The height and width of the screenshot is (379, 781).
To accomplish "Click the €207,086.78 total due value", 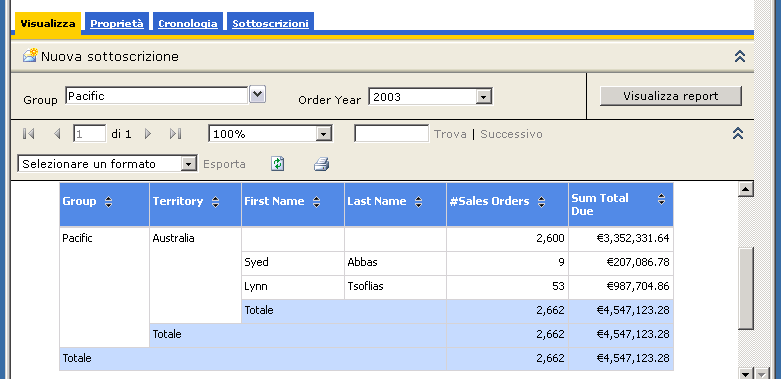I will [637, 262].
